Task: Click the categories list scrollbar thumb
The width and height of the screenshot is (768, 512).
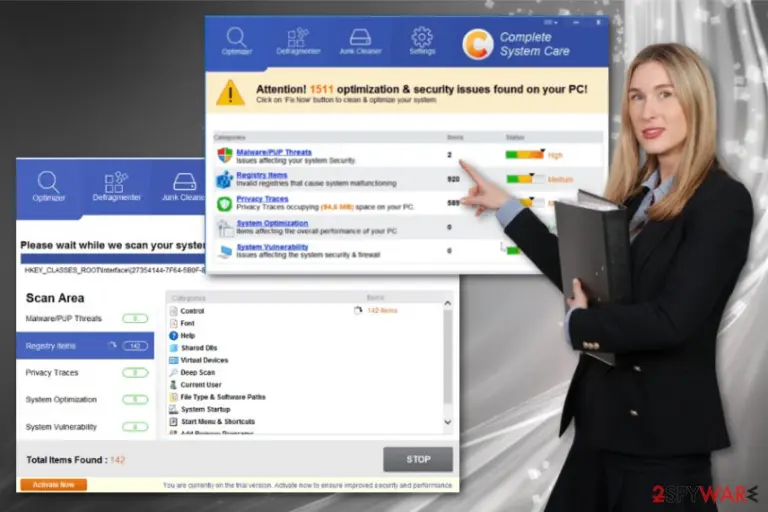Action: point(448,357)
